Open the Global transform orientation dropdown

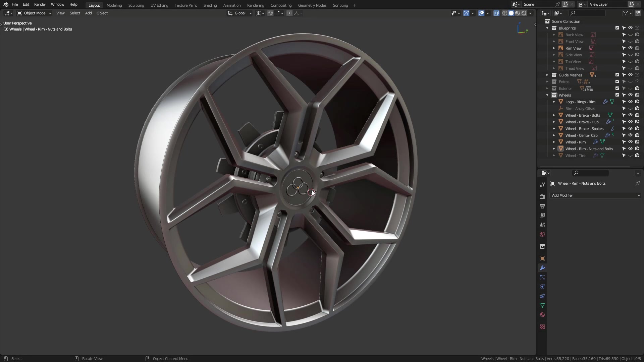239,13
